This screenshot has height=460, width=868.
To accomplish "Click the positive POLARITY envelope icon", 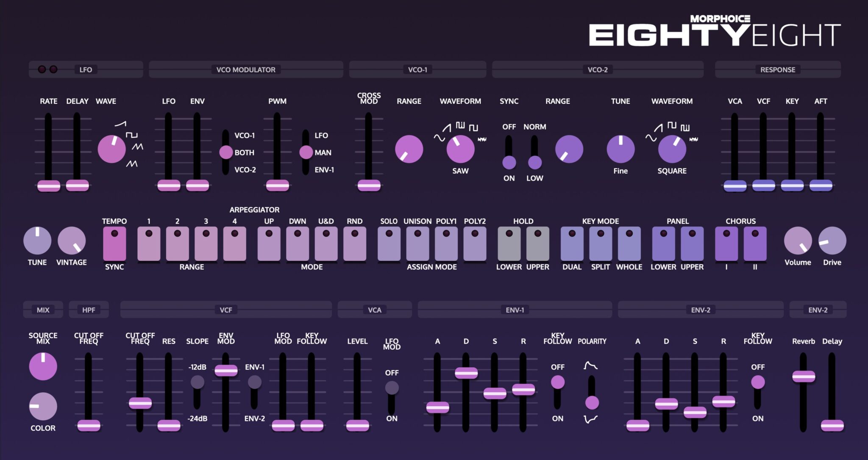I will click(x=591, y=365).
